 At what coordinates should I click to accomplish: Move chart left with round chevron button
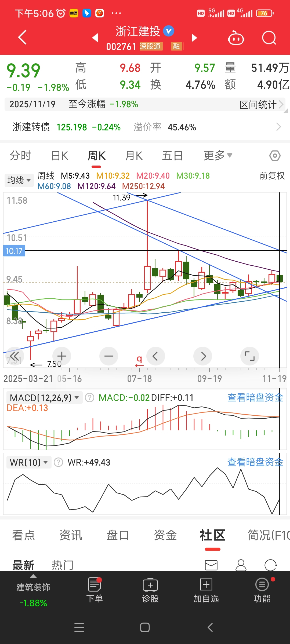point(155,356)
